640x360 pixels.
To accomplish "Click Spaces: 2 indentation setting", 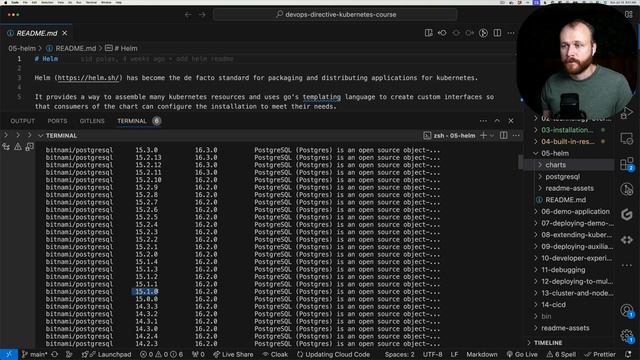I will [399, 354].
